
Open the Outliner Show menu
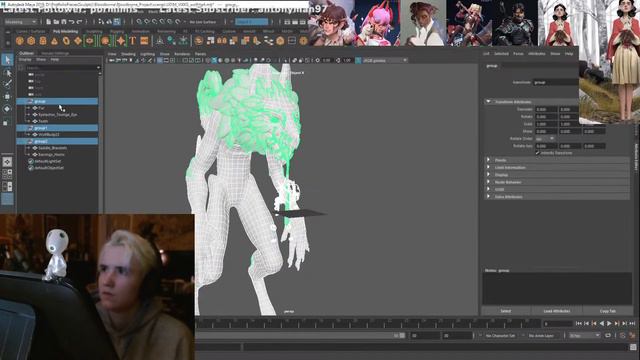click(x=41, y=60)
